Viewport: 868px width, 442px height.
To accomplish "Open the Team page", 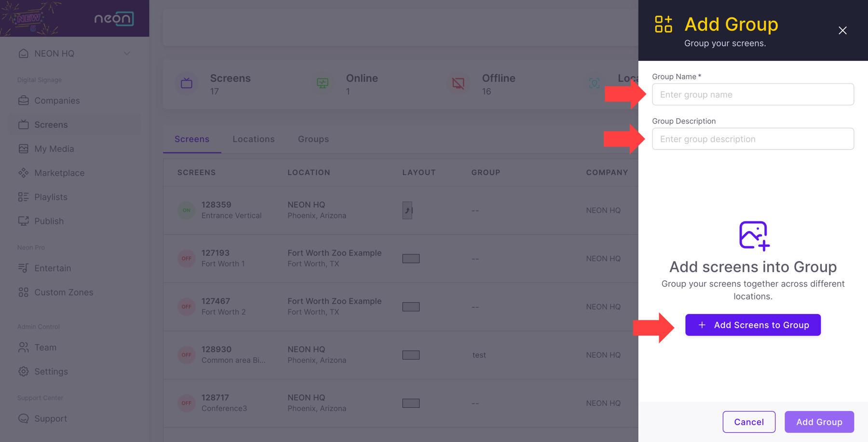I will click(45, 347).
